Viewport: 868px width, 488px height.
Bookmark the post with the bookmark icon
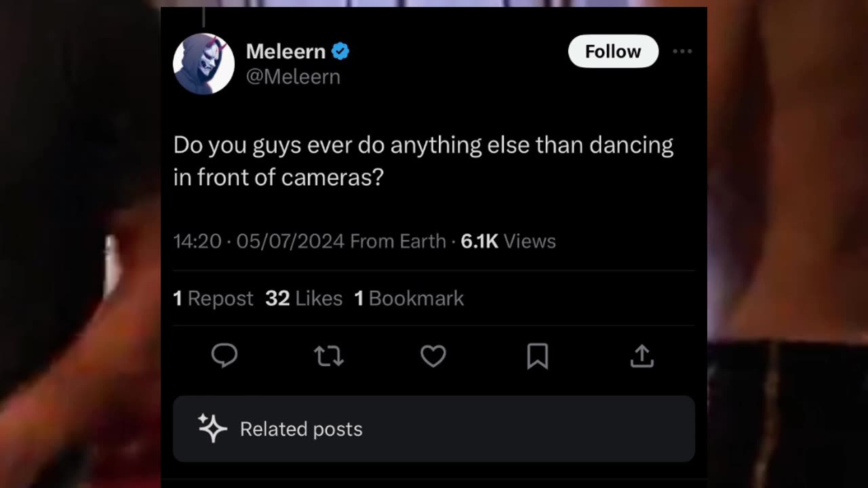[537, 356]
